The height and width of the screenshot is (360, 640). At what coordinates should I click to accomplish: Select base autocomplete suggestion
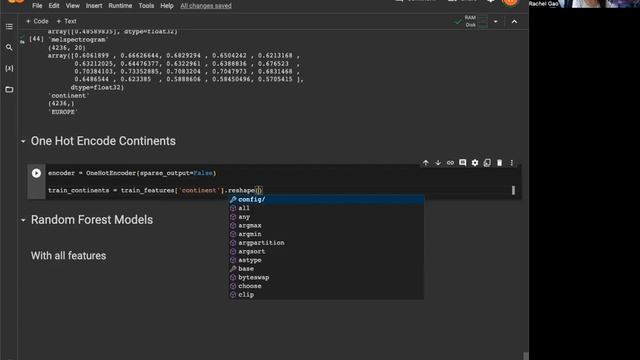coord(326,269)
